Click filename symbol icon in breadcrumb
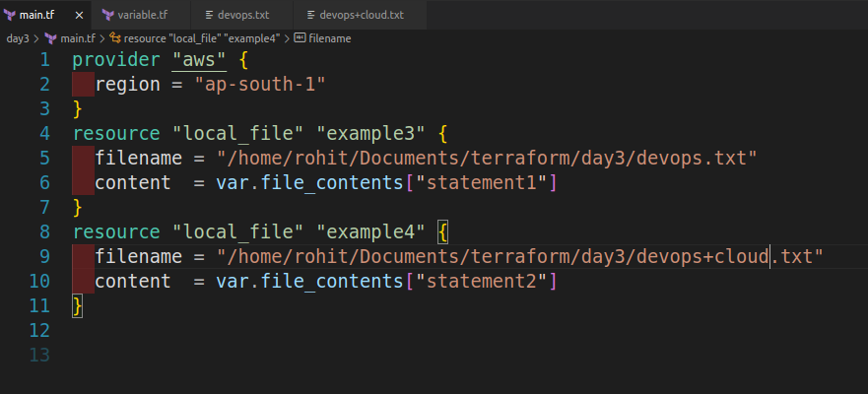The image size is (868, 394). coord(300,38)
